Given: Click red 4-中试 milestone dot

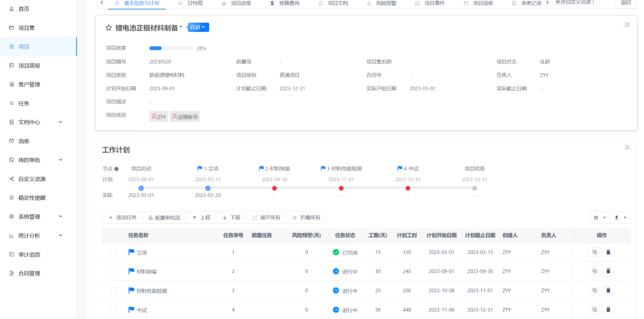Looking at the screenshot, I should click(x=408, y=188).
